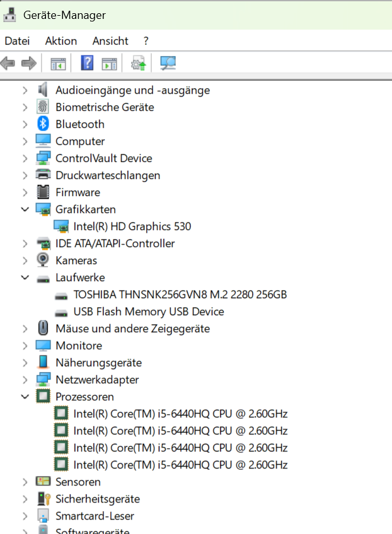Expand the Netzwerkadapter node
Viewport: 392px width, 534px height.
(25, 380)
